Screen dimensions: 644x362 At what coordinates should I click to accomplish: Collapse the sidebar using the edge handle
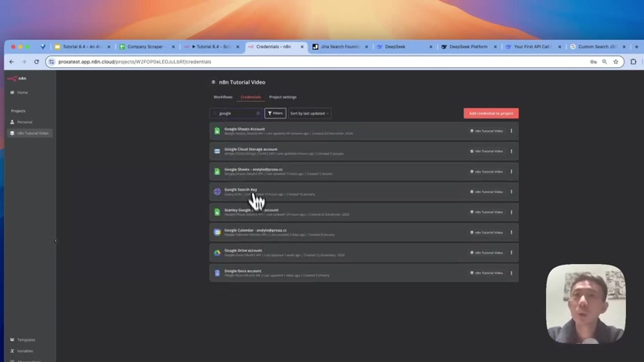click(x=56, y=241)
